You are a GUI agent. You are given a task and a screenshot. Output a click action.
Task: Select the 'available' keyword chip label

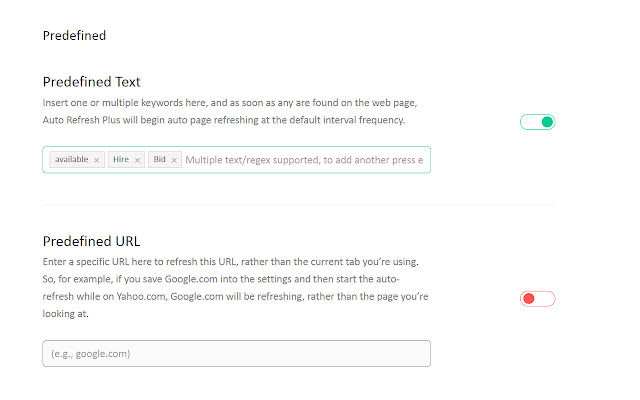[72, 160]
